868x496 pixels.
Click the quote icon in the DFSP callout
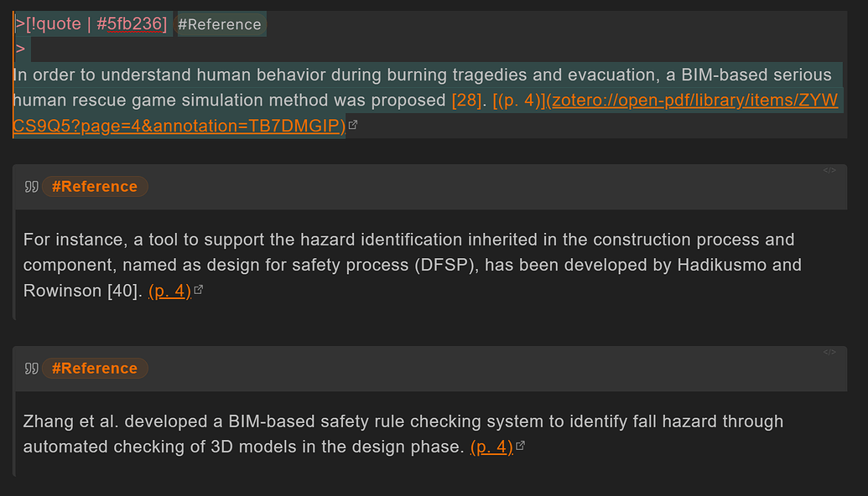31,187
